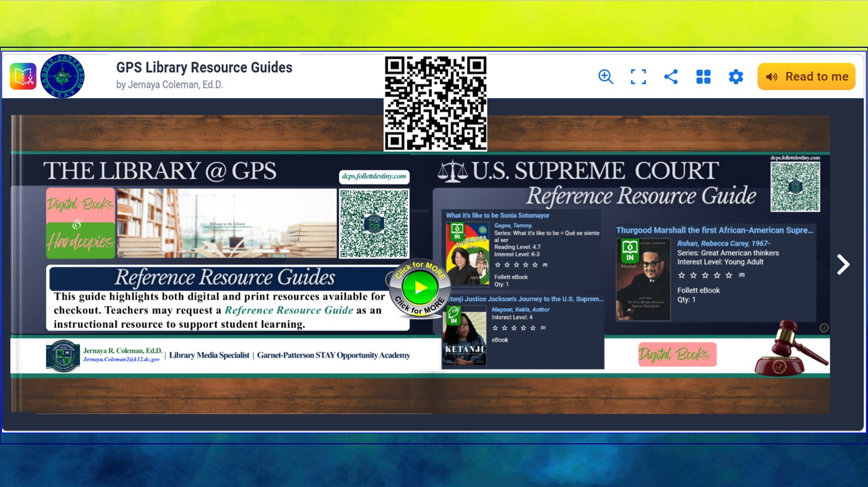The image size is (868, 487).
Task: Click the Digital Books & Hardcopies badge
Action: (x=81, y=222)
